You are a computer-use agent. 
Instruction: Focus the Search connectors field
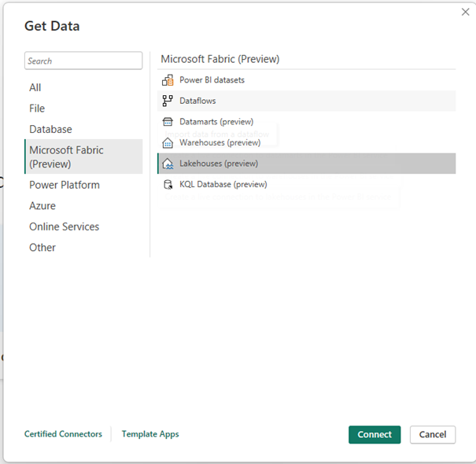pyautogui.click(x=83, y=61)
